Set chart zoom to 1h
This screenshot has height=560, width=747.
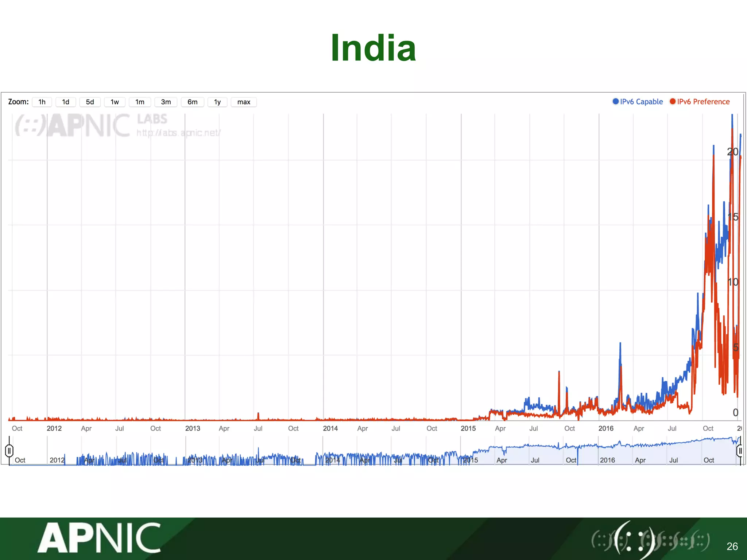click(x=42, y=102)
